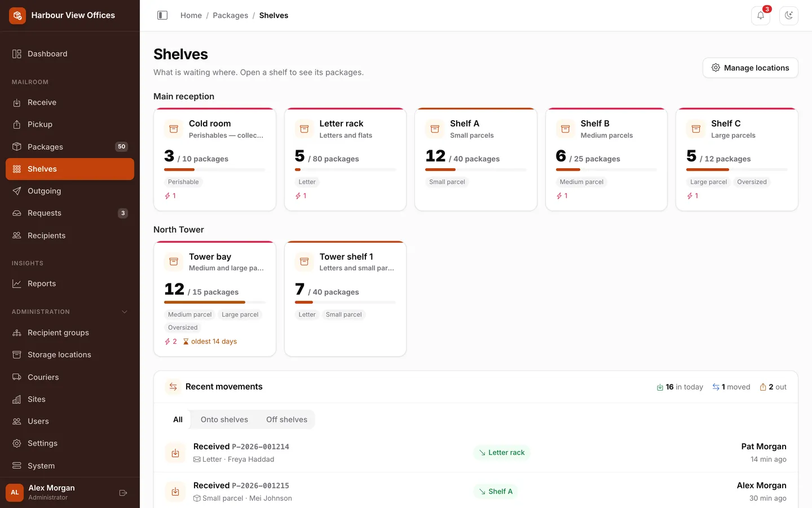Click the Letter rack destination badge
Screen dimensions: 812x508
[x=502, y=453]
